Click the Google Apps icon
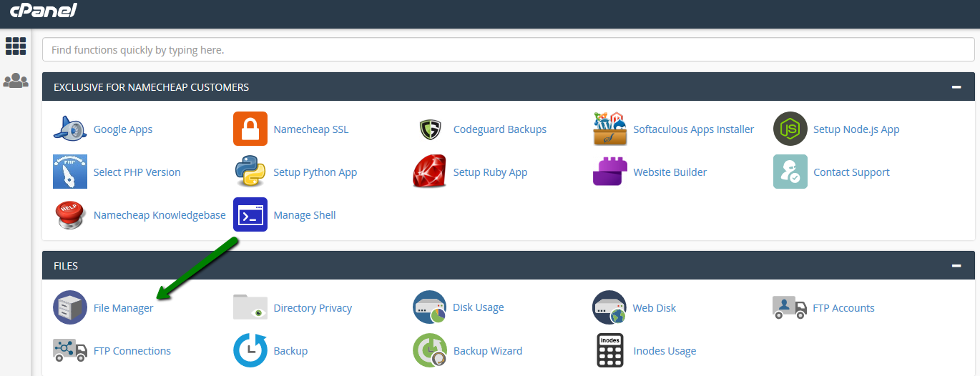 70,129
